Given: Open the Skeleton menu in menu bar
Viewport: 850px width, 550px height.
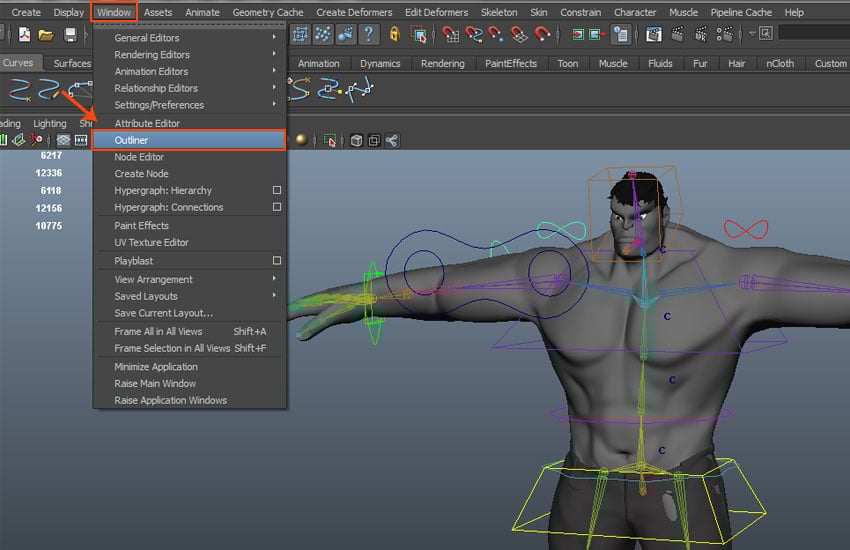Looking at the screenshot, I should (x=499, y=12).
